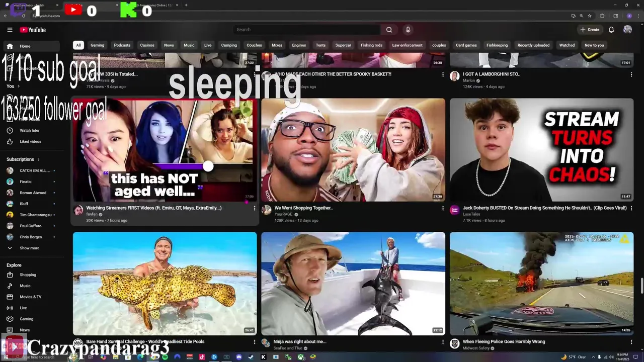The height and width of the screenshot is (362, 644).
Task: Select the New to you chip
Action: click(594, 45)
